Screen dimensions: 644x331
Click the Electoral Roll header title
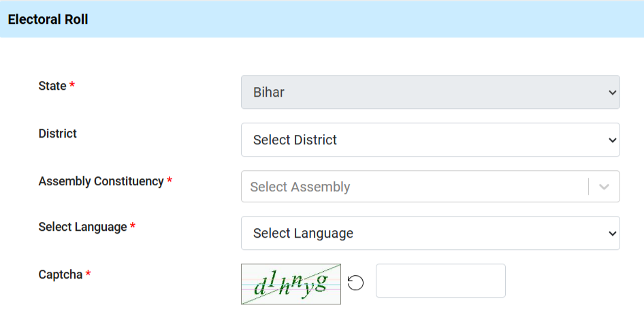(48, 19)
